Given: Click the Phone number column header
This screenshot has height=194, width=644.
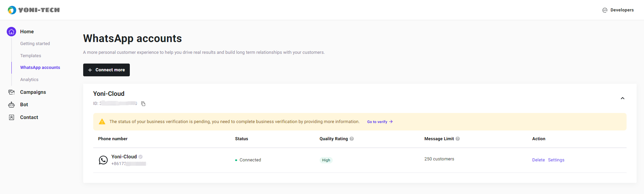Looking at the screenshot, I should [113, 139].
